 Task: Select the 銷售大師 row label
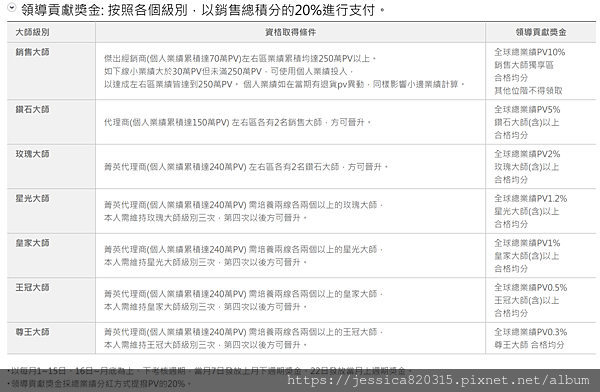coord(33,52)
